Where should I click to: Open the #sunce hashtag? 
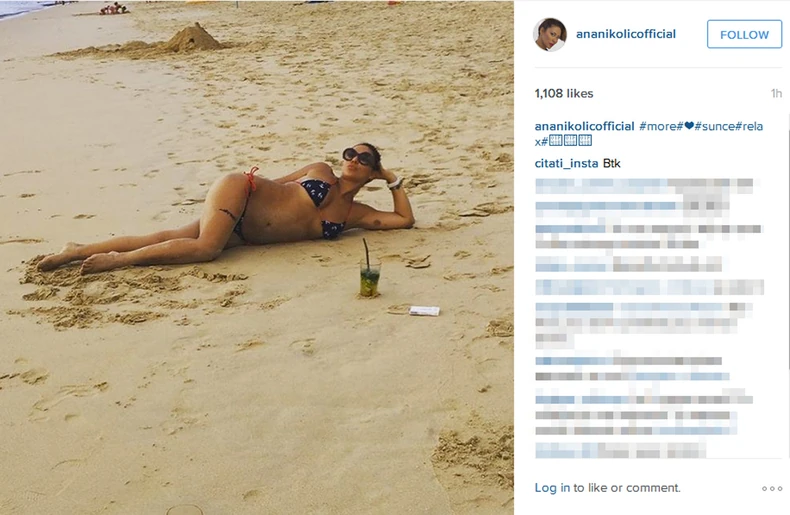point(714,126)
